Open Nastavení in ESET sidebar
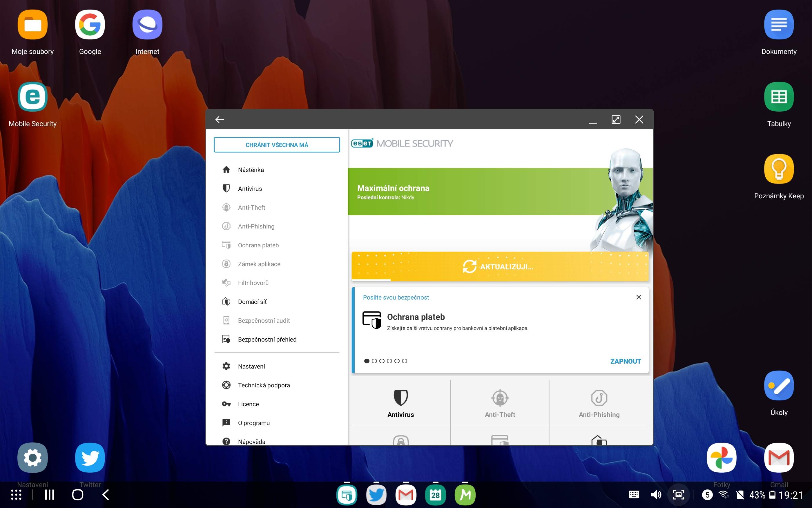This screenshot has height=508, width=812. [277, 366]
